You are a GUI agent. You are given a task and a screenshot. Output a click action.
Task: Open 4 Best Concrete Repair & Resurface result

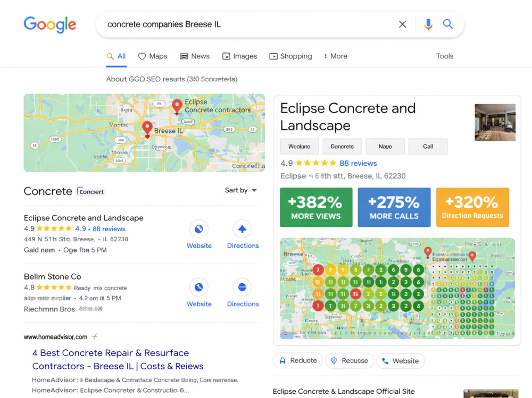118,359
